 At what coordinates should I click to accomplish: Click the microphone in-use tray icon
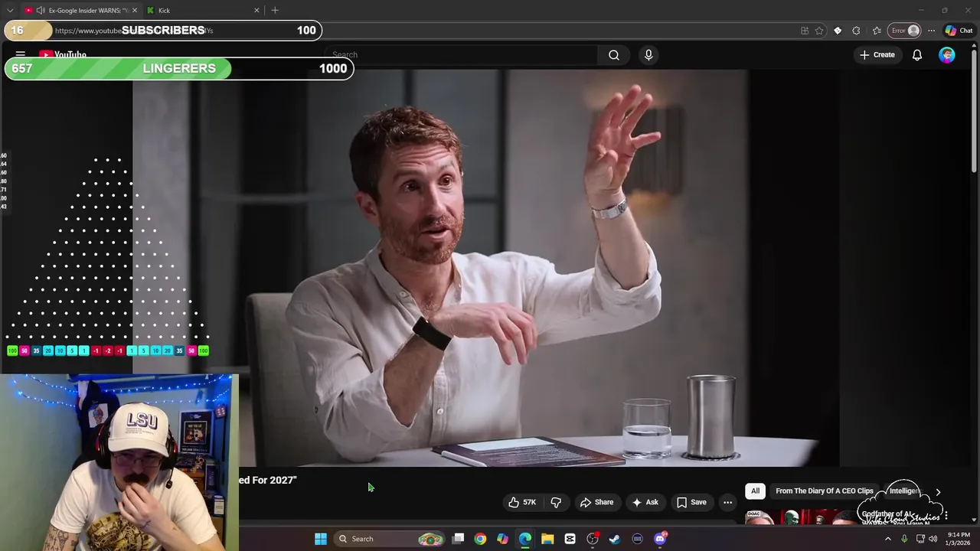(904, 539)
